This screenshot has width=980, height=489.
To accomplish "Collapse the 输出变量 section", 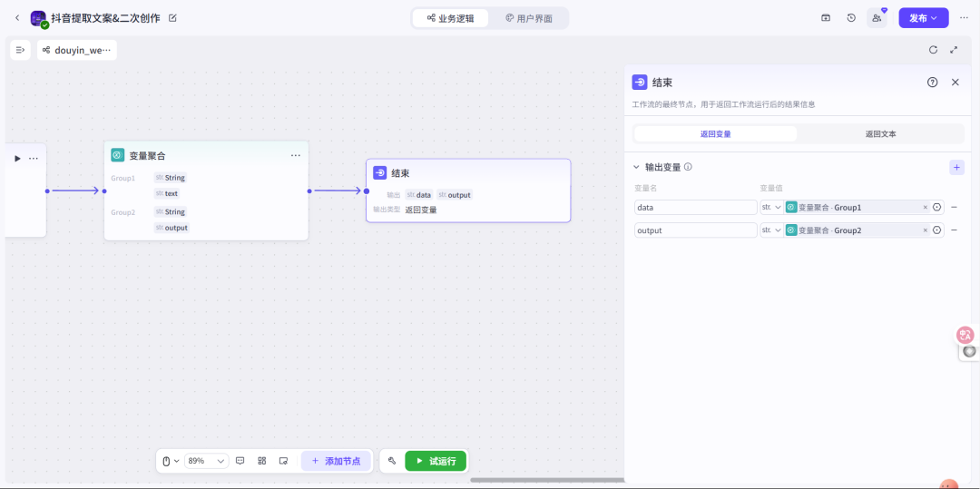I will pos(636,167).
